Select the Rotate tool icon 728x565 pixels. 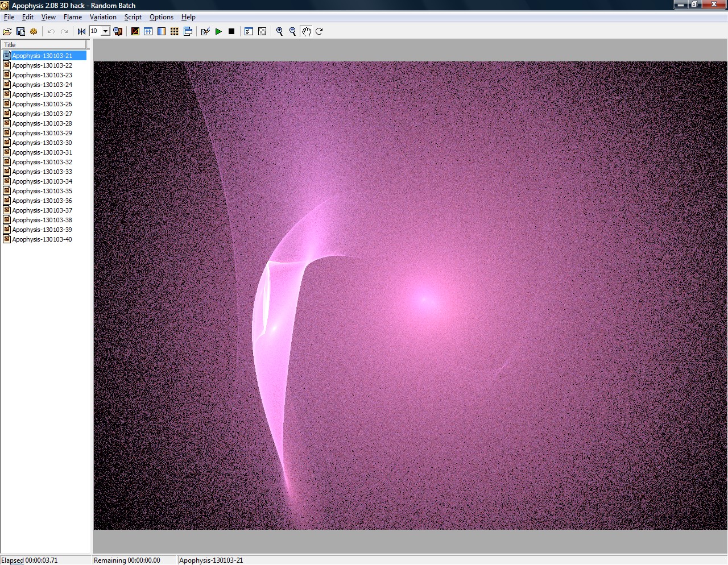(x=319, y=31)
